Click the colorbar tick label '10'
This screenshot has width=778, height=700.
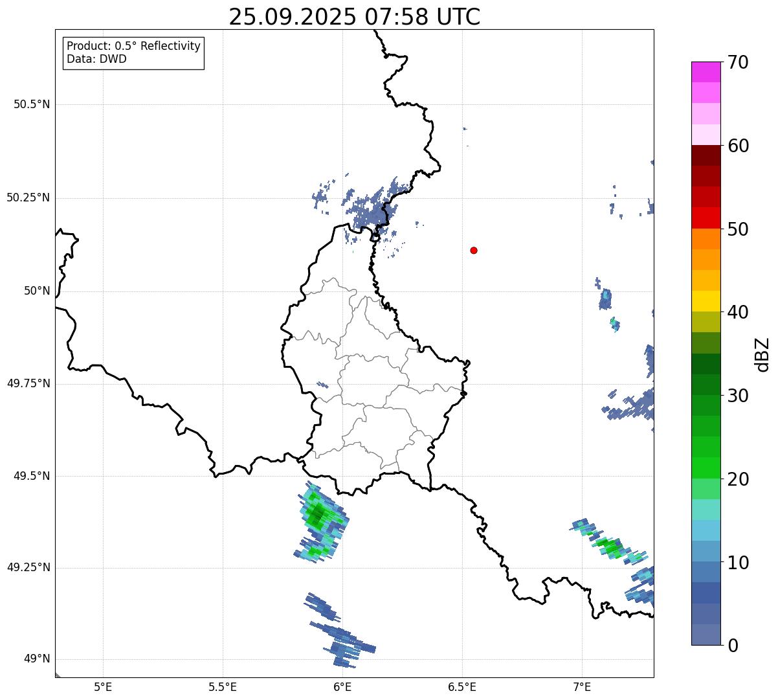pos(738,563)
